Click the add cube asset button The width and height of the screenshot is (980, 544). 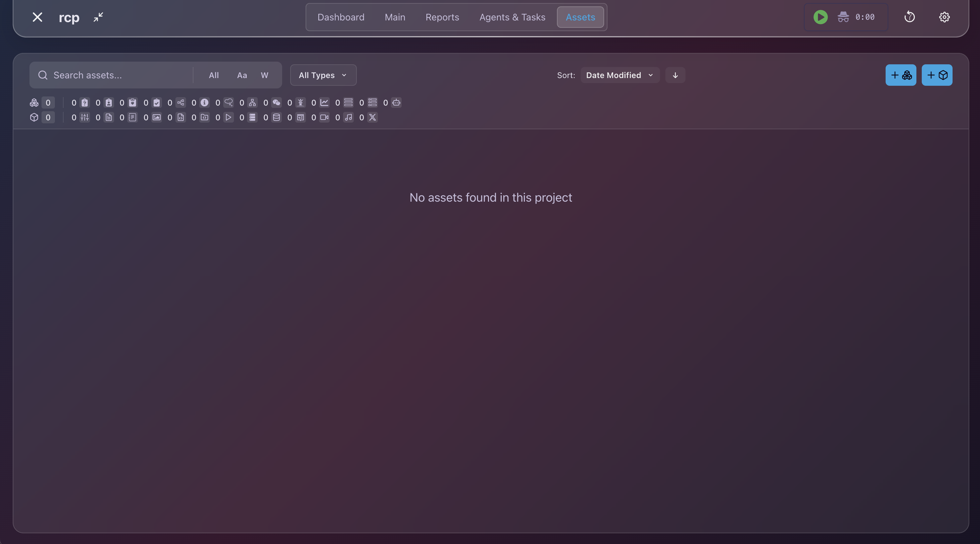(x=936, y=75)
